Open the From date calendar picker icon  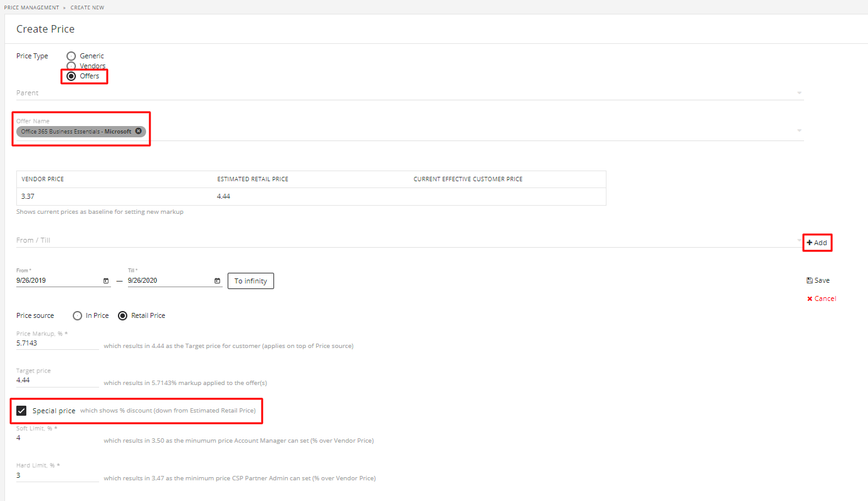point(106,281)
